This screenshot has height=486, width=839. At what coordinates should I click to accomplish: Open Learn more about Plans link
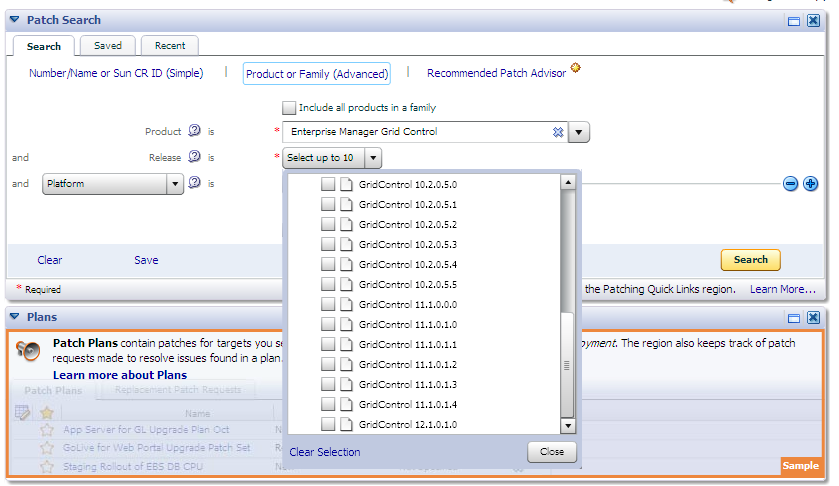coord(120,375)
